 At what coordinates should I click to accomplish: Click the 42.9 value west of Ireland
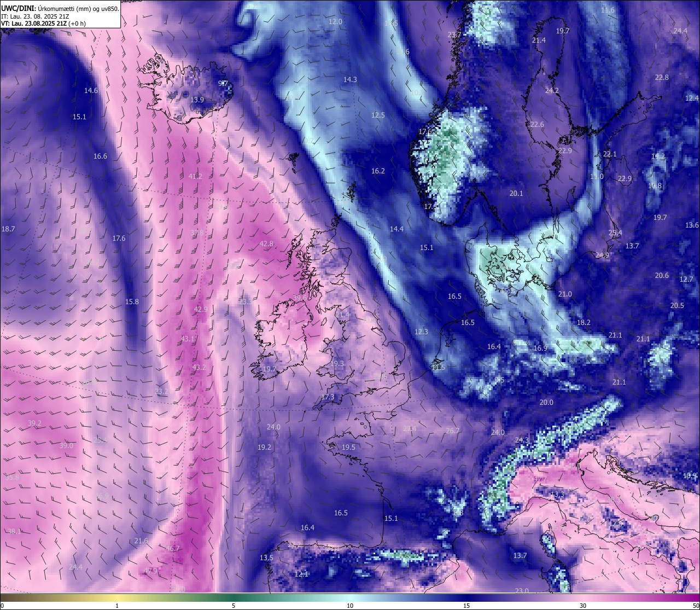click(201, 309)
